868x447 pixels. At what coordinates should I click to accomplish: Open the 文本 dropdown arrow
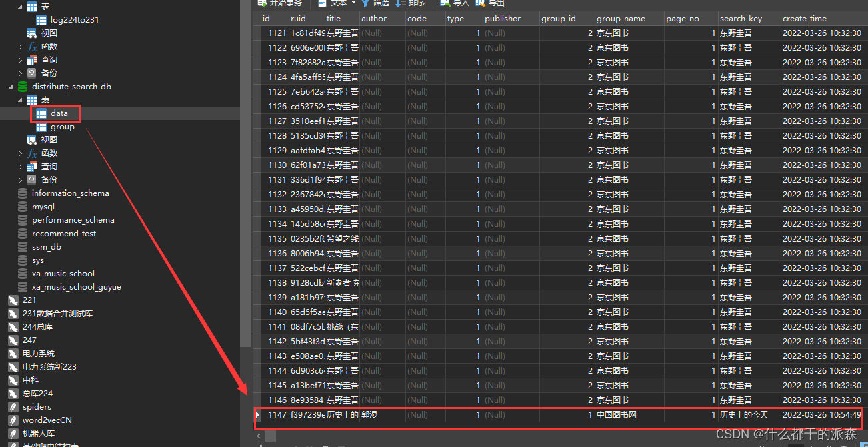click(353, 3)
